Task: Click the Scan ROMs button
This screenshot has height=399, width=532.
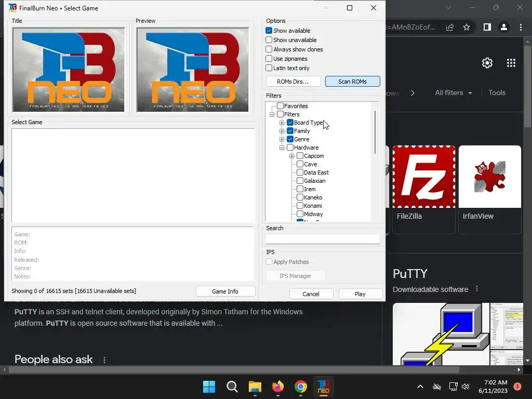Action: [353, 82]
